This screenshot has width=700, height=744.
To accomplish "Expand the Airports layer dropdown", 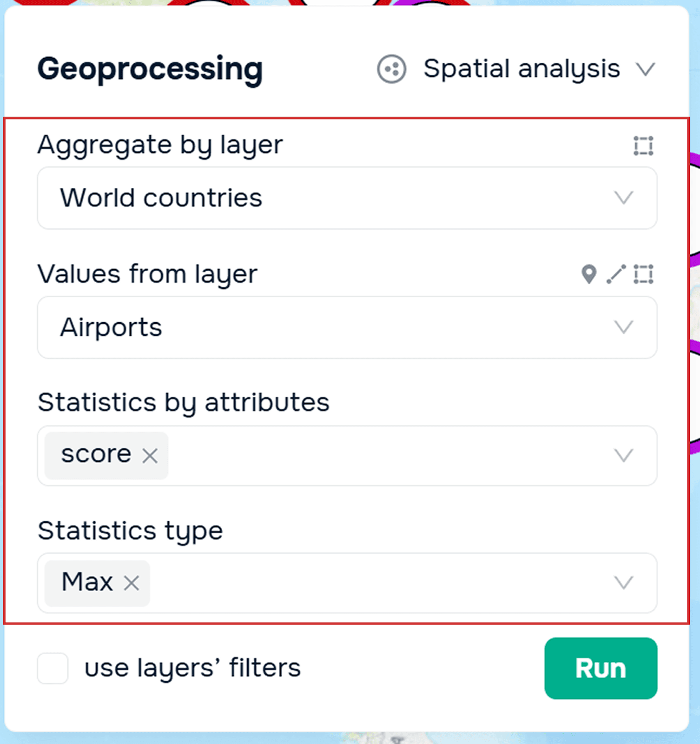I will click(x=623, y=327).
